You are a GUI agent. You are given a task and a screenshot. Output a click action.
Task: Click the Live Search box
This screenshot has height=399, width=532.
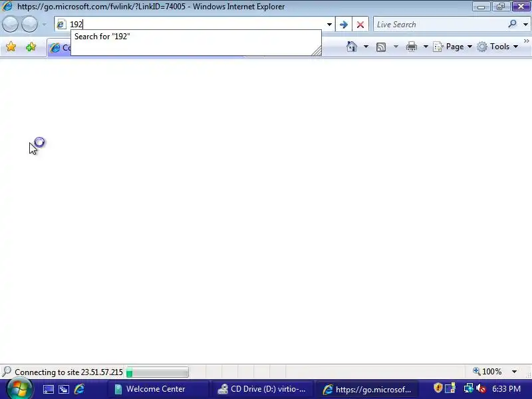pyautogui.click(x=440, y=25)
